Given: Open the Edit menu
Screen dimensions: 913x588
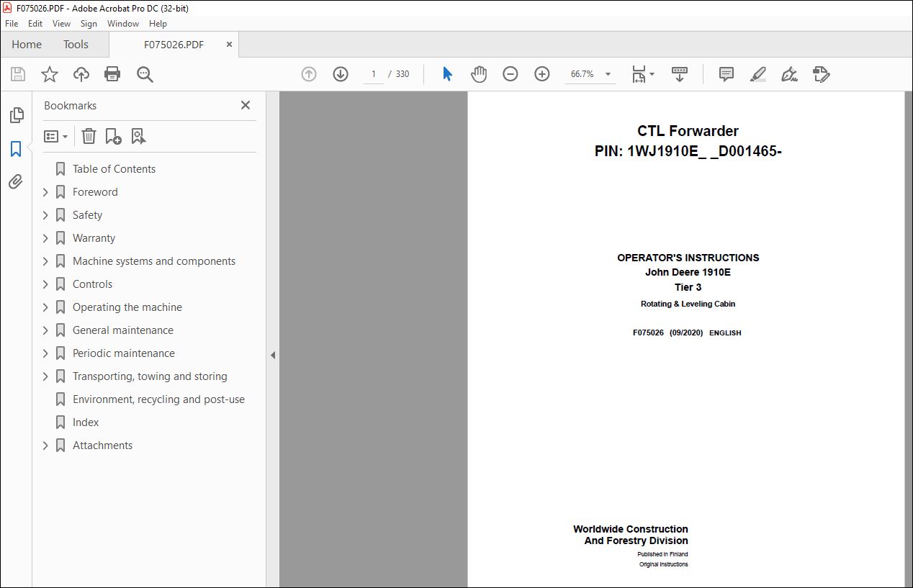Looking at the screenshot, I should pyautogui.click(x=35, y=24).
